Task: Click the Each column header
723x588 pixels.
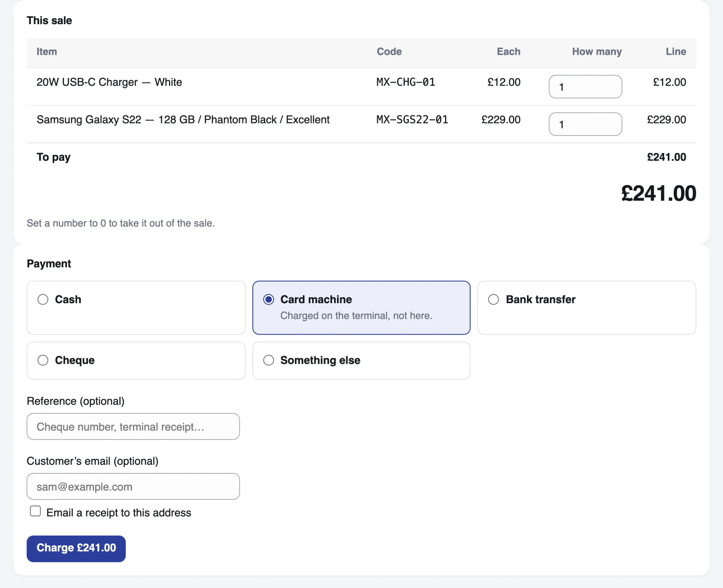Action: click(509, 51)
